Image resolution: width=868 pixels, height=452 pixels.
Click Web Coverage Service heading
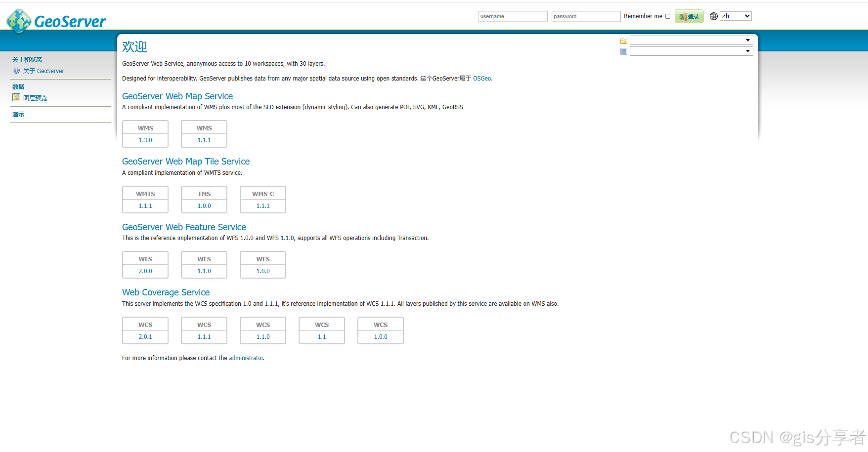[x=166, y=292]
